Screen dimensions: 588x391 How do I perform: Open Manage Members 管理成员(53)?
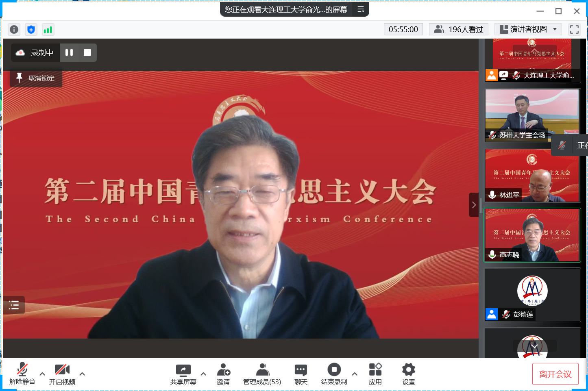pos(262,374)
